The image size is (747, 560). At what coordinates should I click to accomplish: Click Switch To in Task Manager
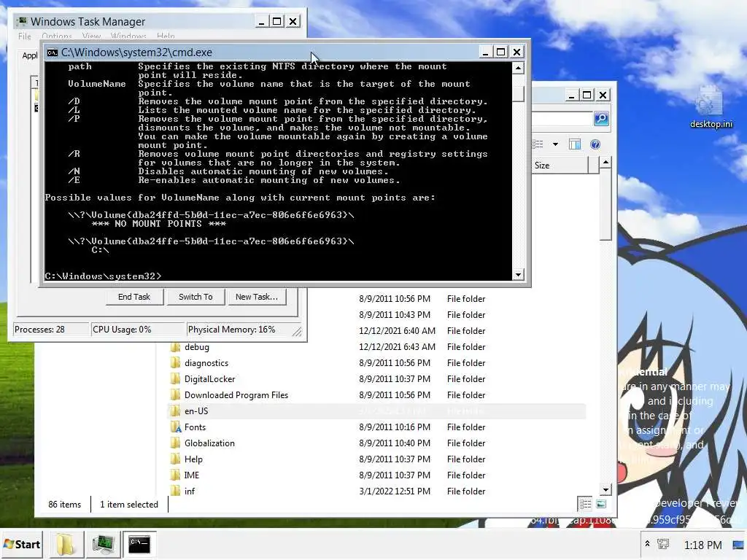tap(196, 297)
